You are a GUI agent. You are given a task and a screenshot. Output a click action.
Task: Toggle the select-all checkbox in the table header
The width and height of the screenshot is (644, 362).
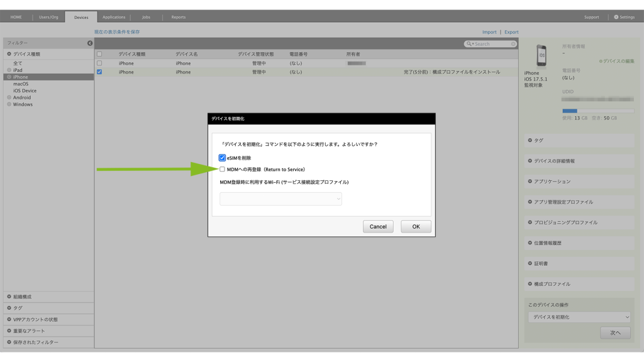[99, 54]
